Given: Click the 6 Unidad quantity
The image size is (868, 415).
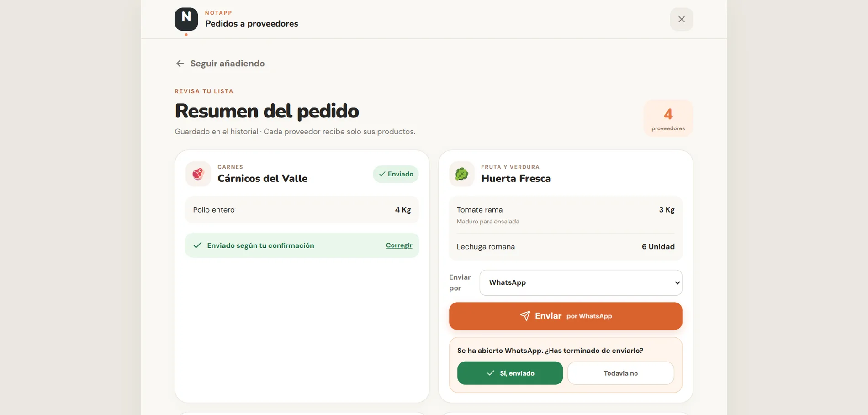Looking at the screenshot, I should click(658, 247).
